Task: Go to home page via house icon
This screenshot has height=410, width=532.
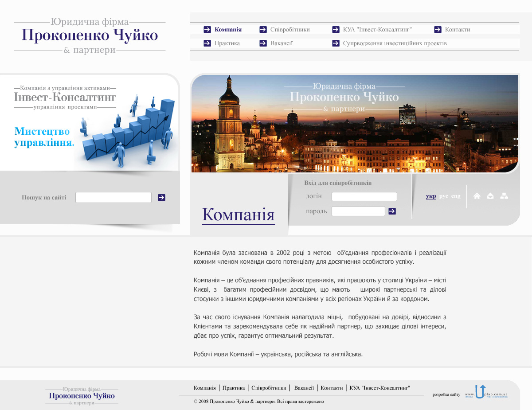Action: [477, 196]
